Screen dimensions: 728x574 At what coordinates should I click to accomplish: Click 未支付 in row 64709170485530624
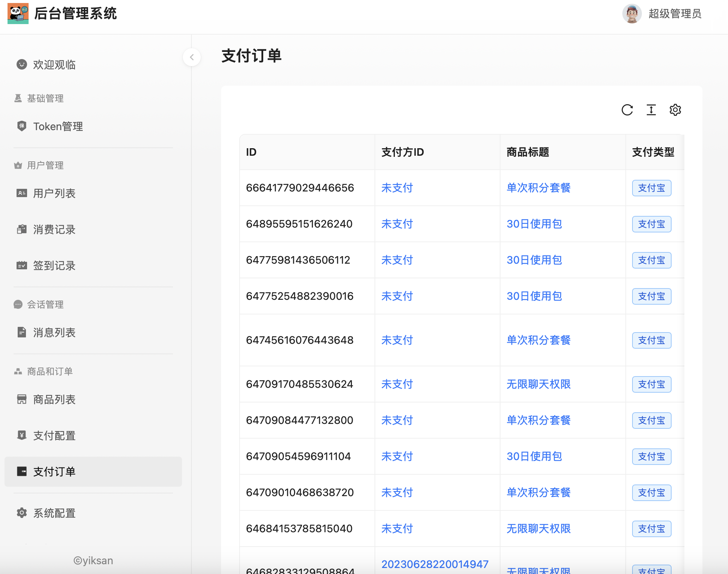pos(397,384)
